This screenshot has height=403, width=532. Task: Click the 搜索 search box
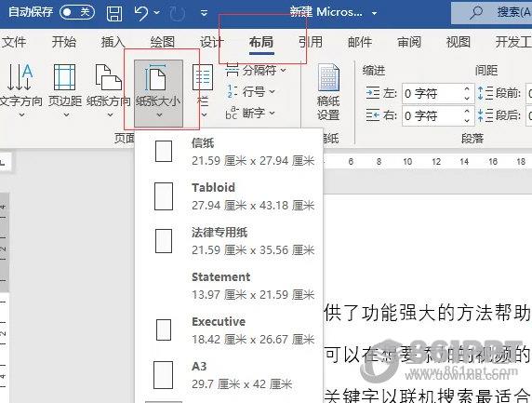(x=492, y=12)
